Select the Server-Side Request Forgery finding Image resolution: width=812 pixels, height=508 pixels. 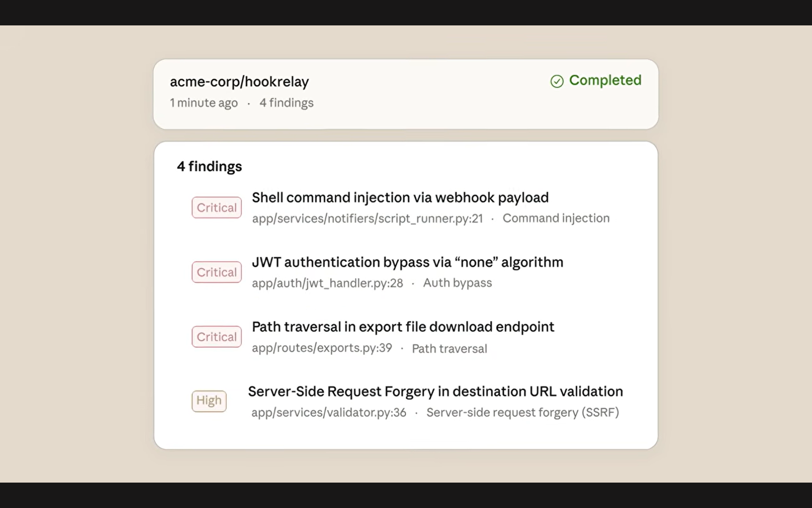tap(435, 391)
